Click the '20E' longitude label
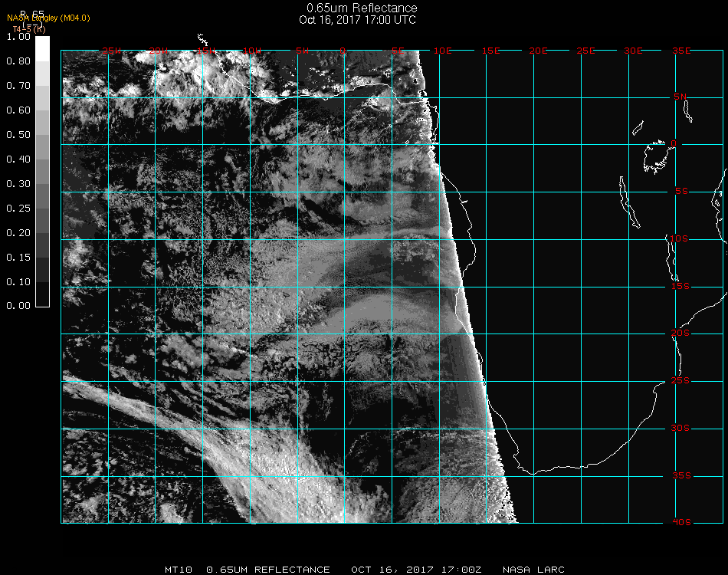 538,51
